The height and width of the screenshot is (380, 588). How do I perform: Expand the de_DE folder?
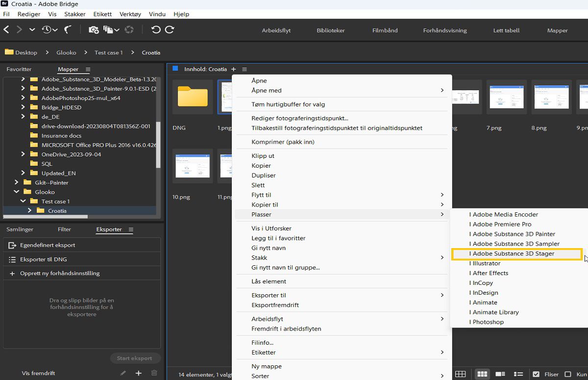[x=23, y=117]
